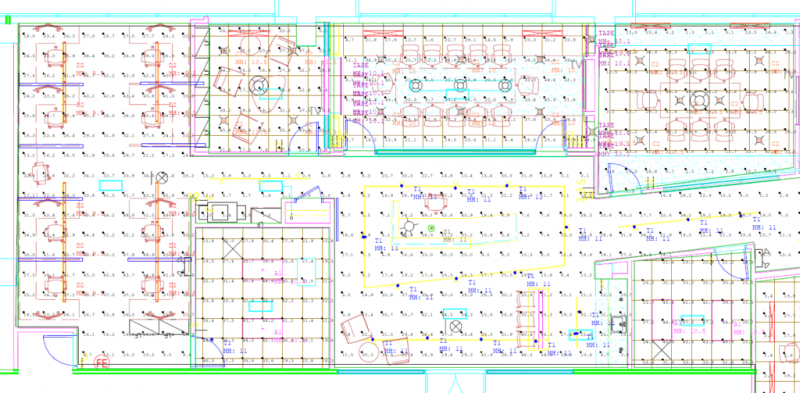Select the circled-X symbol in the lounge area

456,326
